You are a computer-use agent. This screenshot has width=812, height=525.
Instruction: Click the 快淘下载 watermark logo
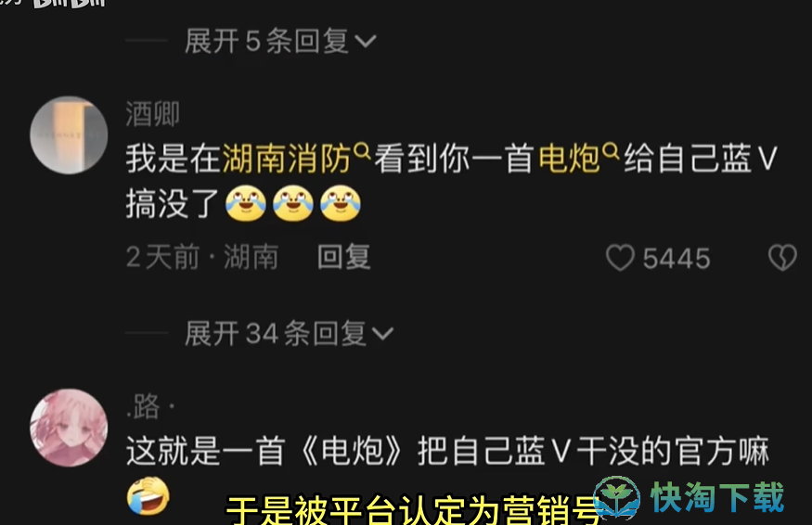pos(689,497)
